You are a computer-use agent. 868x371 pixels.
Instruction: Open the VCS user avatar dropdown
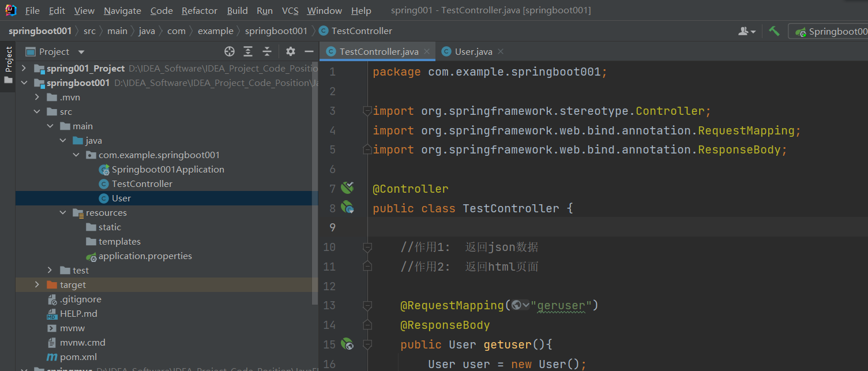(746, 31)
